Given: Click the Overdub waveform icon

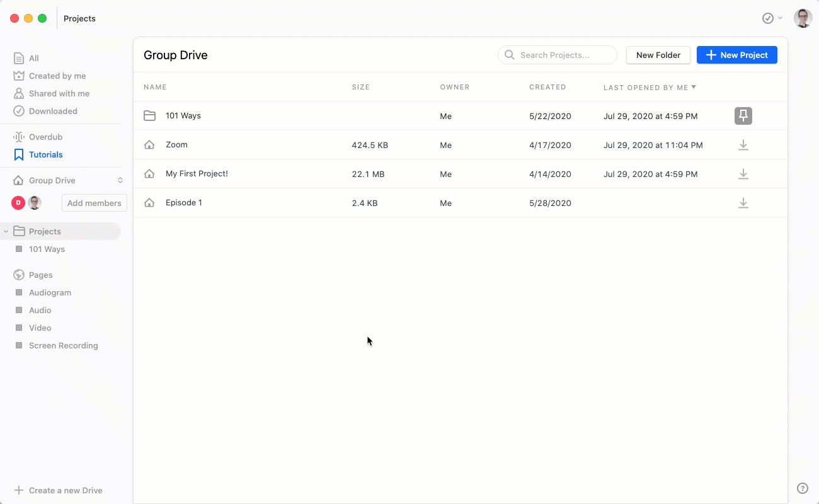Looking at the screenshot, I should pyautogui.click(x=19, y=137).
